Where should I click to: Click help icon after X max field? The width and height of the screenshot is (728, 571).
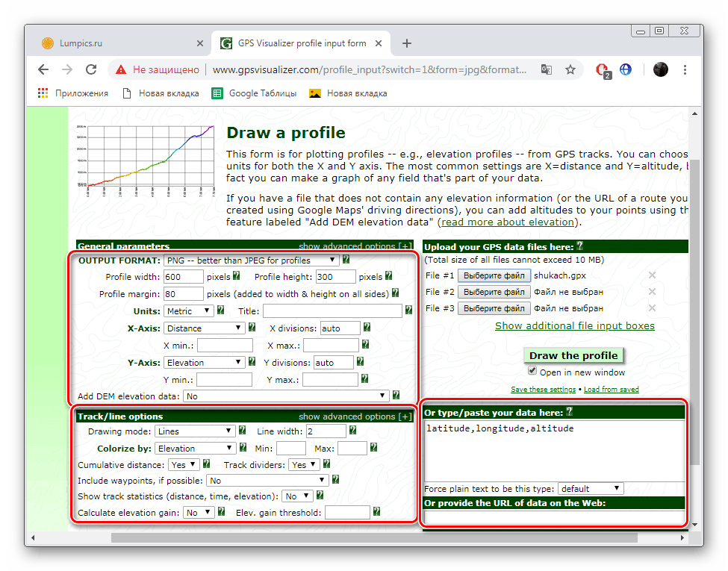coord(365,344)
